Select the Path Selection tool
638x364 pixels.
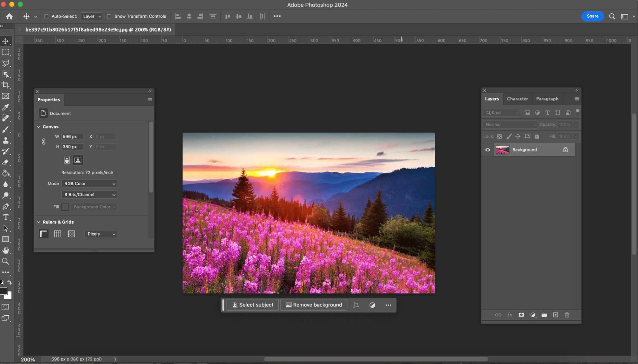click(5, 228)
